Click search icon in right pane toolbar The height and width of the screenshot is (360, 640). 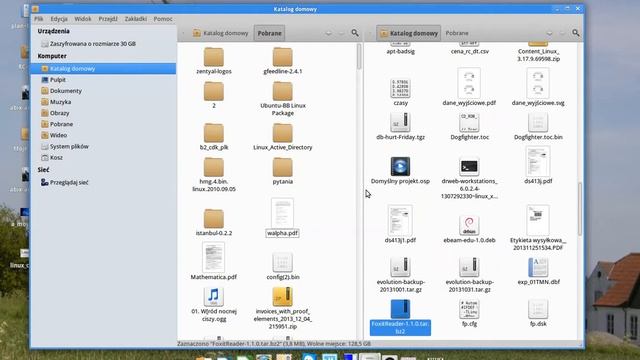pyautogui.click(x=576, y=33)
